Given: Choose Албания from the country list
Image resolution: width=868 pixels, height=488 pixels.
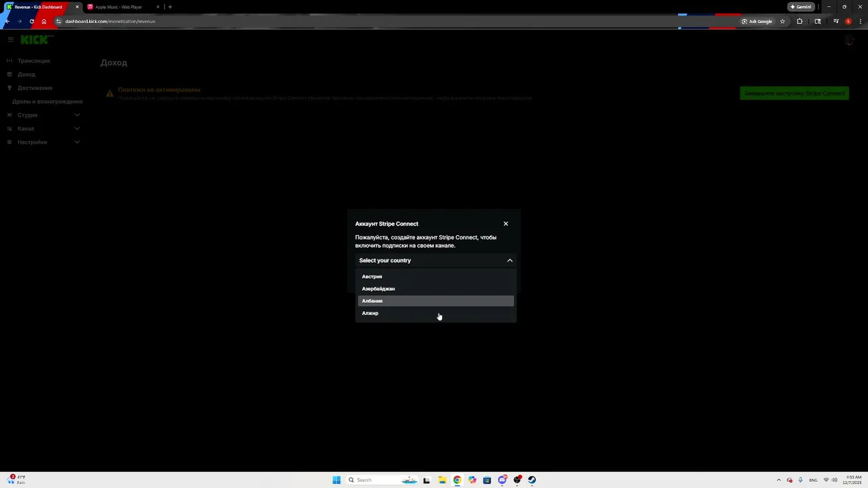Looking at the screenshot, I should (x=435, y=301).
